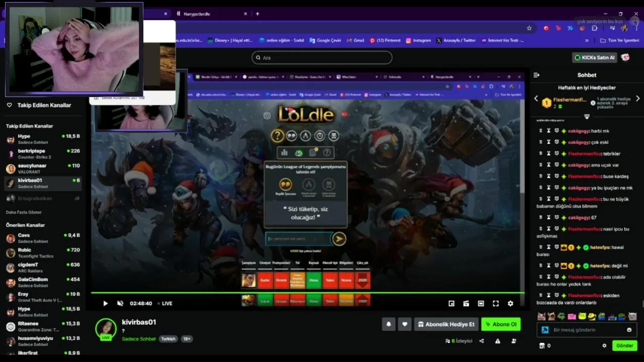Open a new browser tab

258,14
